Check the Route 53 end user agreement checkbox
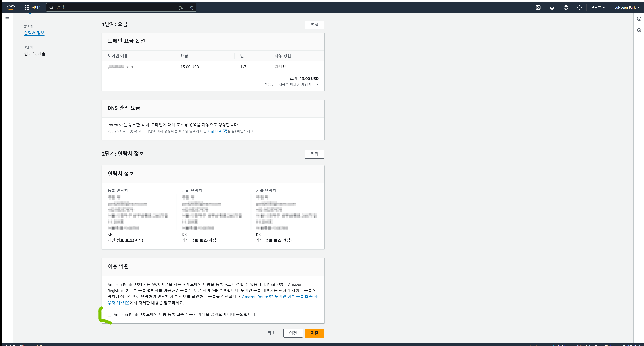 pos(110,314)
